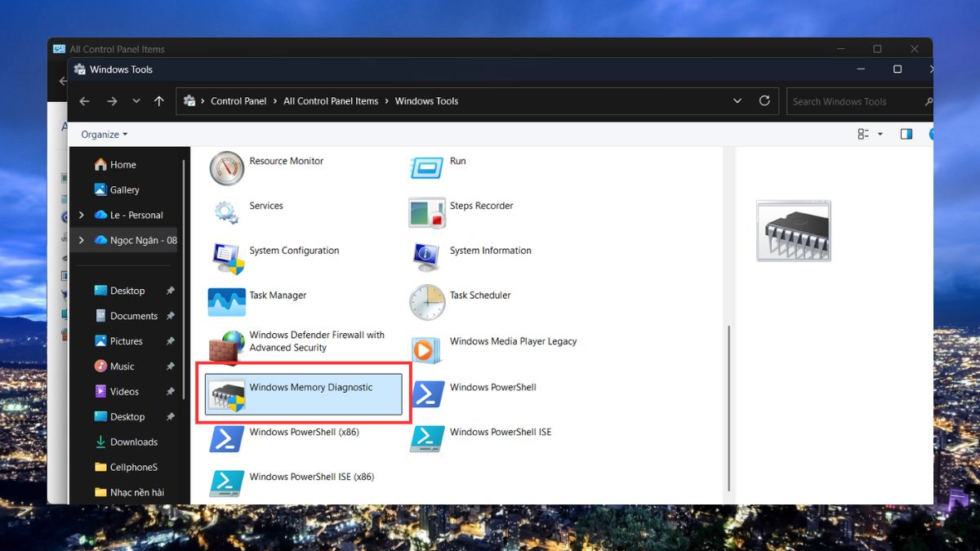Go up one folder level arrow
This screenshot has width=980, height=551.
tap(159, 101)
